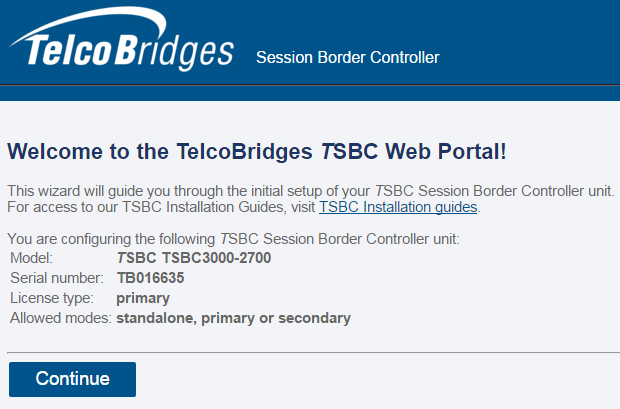
Task: Click the Allowed modes: field label
Action: tap(60, 318)
